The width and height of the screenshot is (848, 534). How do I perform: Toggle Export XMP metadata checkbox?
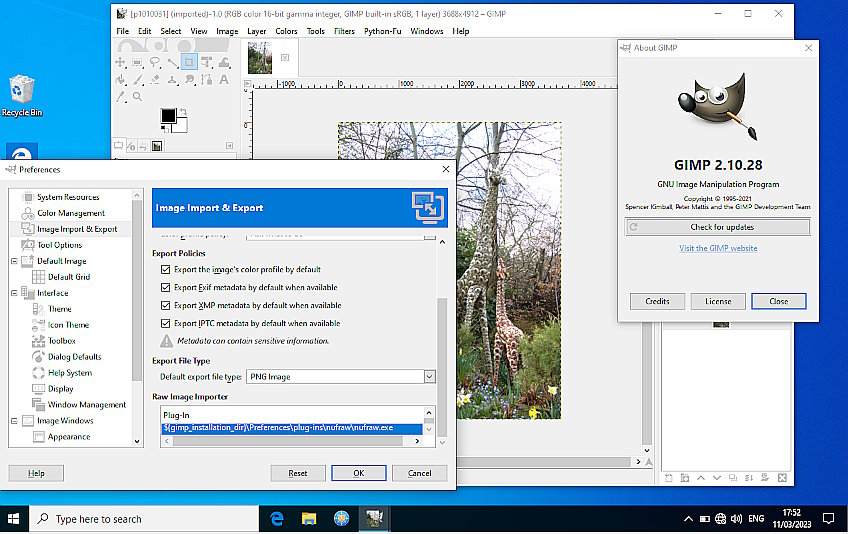[166, 305]
